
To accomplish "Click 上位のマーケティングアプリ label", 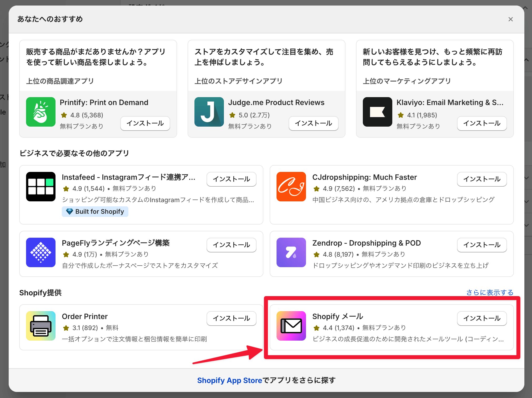I will pyautogui.click(x=407, y=81).
